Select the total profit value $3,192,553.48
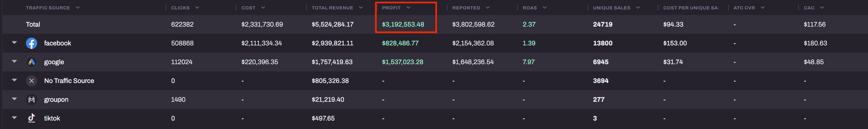The height and width of the screenshot is (129, 868). [403, 24]
